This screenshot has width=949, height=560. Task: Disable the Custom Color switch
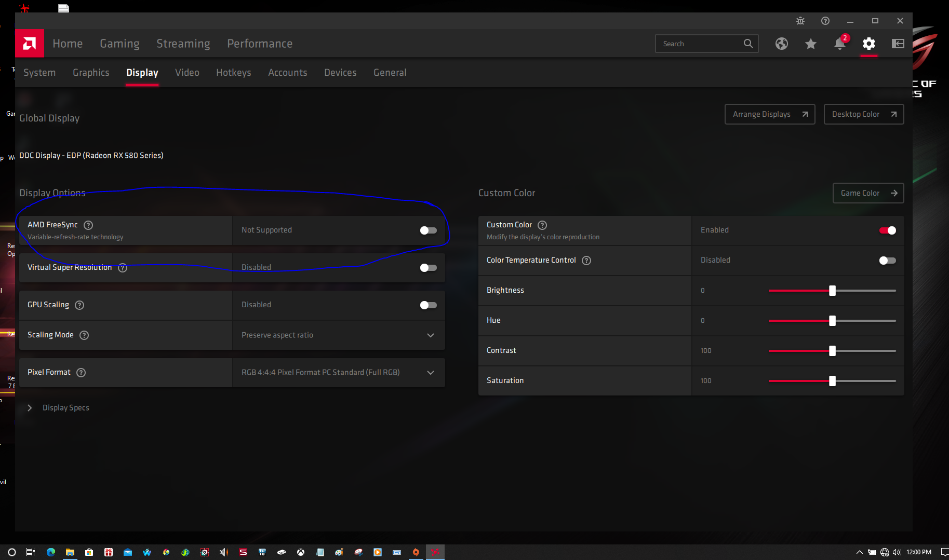(888, 230)
